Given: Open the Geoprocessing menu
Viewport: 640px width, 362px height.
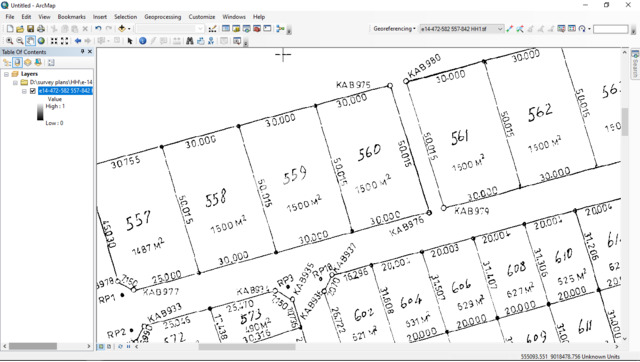Looking at the screenshot, I should pyautogui.click(x=162, y=17).
